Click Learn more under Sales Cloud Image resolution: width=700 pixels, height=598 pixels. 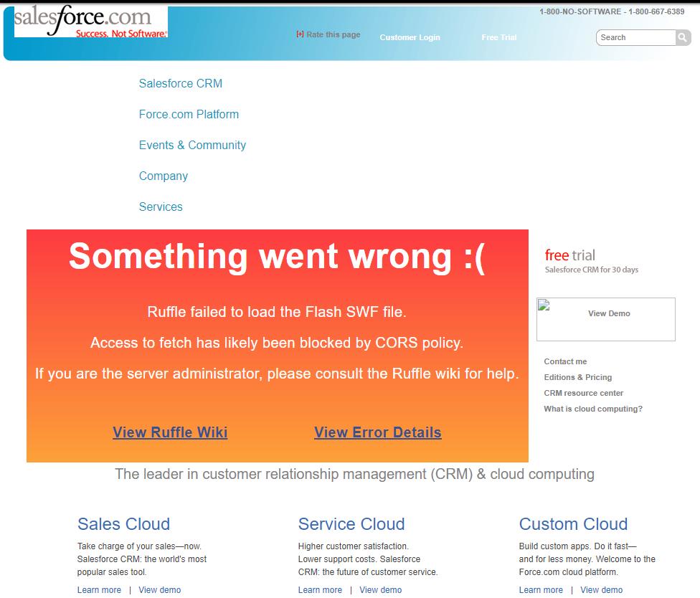pyautogui.click(x=99, y=589)
